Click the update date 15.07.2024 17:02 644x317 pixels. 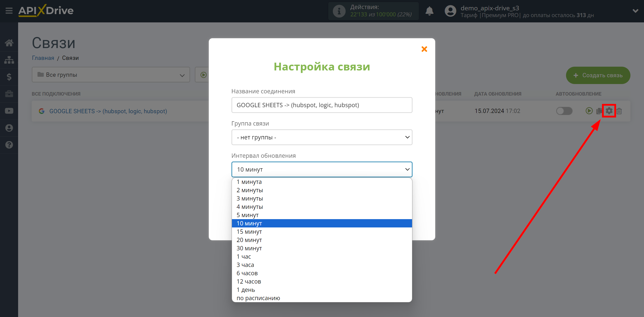point(497,111)
